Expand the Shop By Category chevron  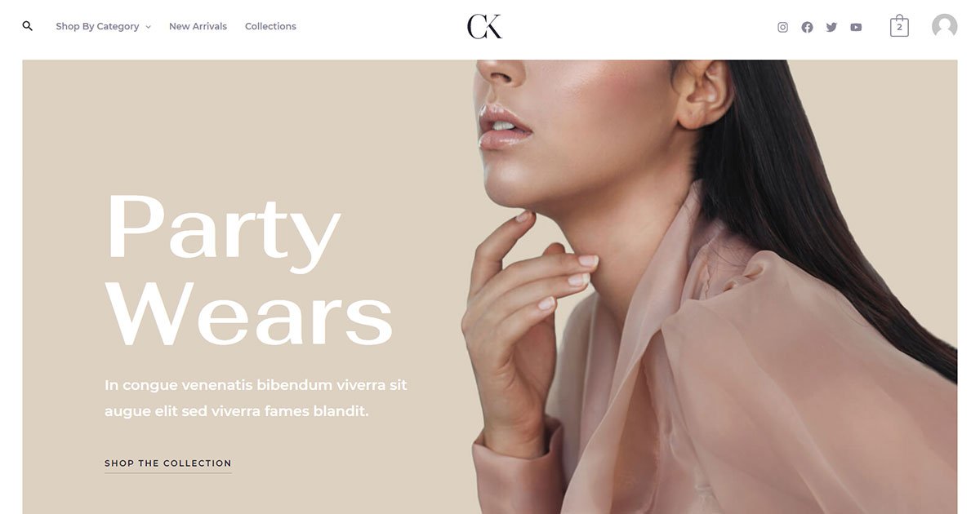pyautogui.click(x=148, y=27)
